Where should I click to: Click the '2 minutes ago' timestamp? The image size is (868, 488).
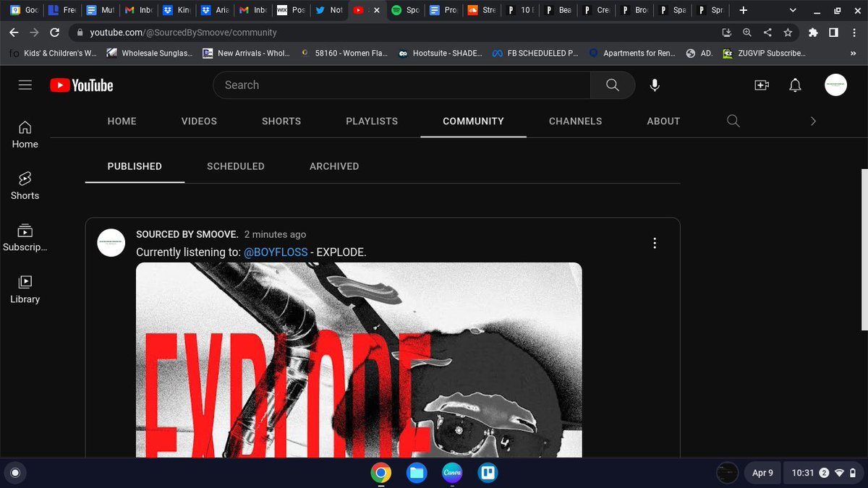275,234
